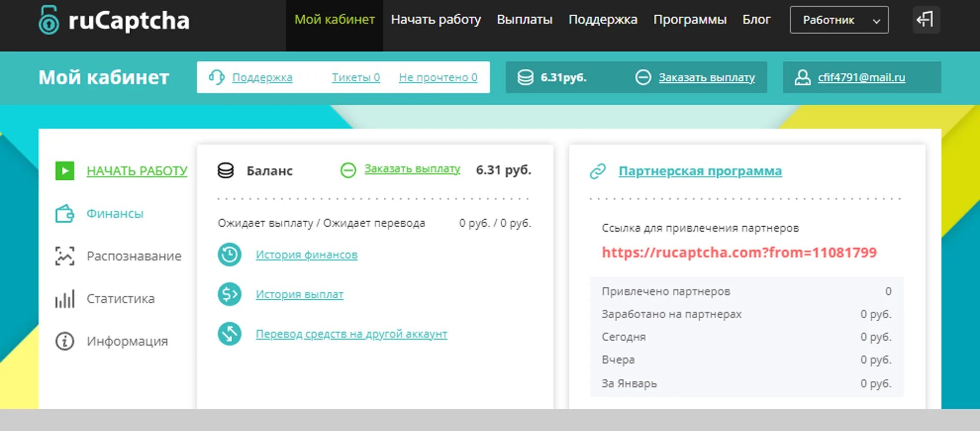This screenshot has width=980, height=431.
Task: Click the Мой кабинет page heading
Action: pyautogui.click(x=104, y=78)
